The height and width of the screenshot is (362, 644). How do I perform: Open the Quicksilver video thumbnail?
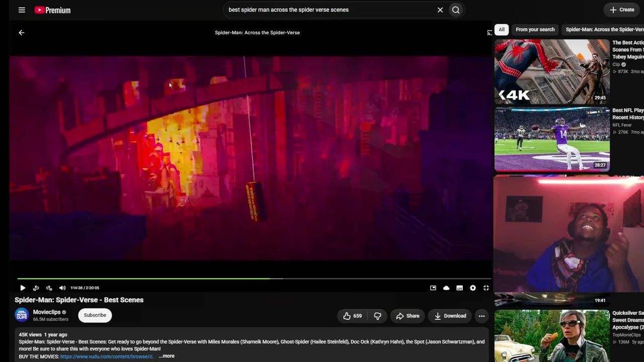(x=552, y=336)
